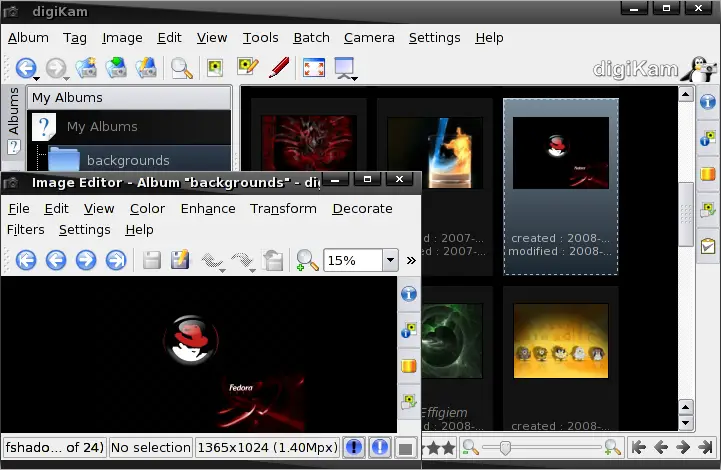Click the add images icon with green arrow
721x470 pixels.
(116, 68)
